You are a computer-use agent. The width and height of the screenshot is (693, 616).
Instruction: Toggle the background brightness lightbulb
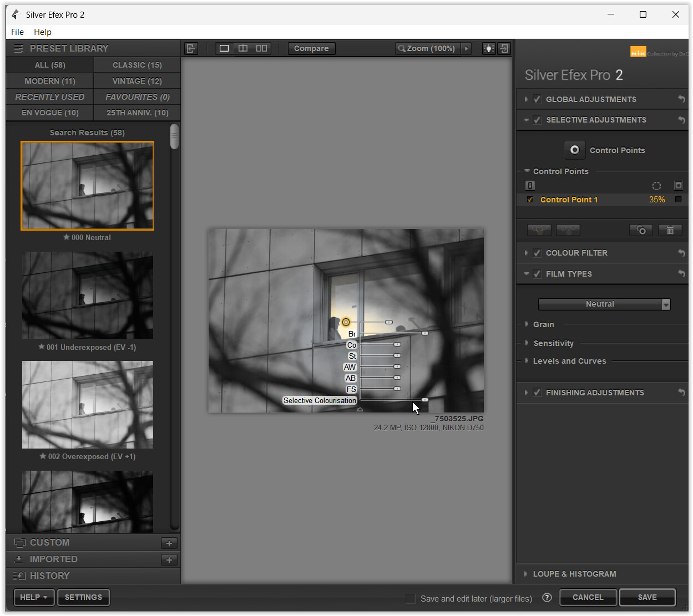488,49
